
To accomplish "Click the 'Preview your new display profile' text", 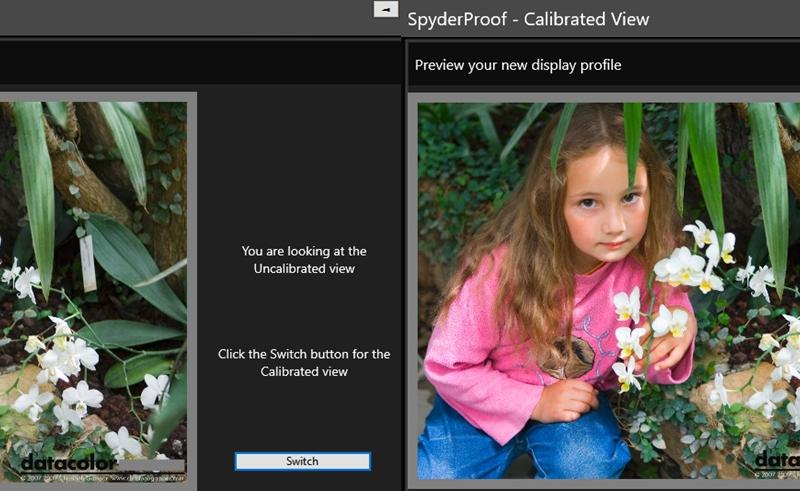I will 518,65.
